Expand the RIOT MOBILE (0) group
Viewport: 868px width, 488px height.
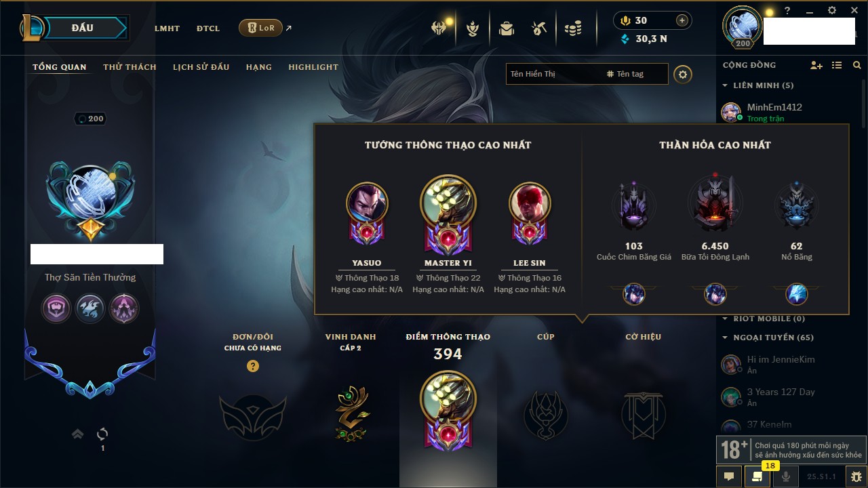point(764,319)
